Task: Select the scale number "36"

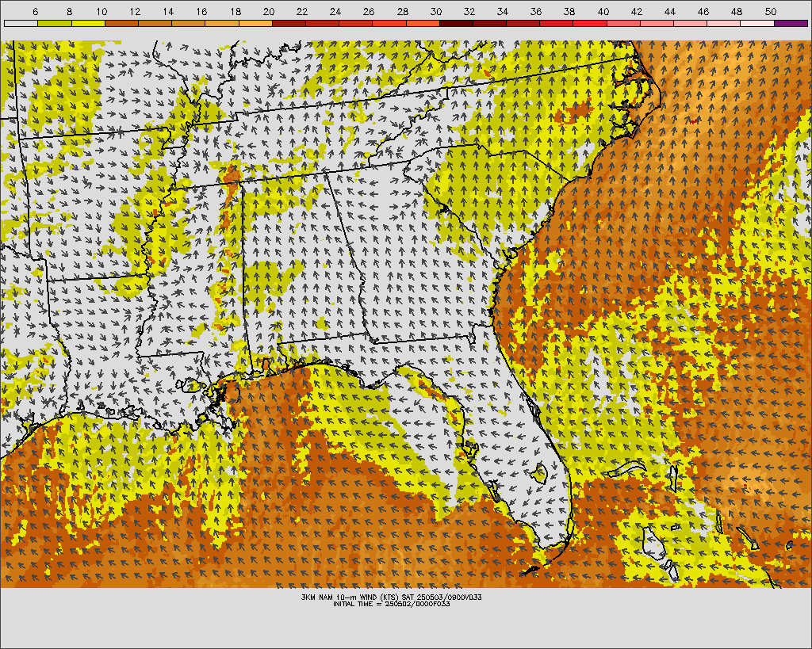Action: pos(536,11)
